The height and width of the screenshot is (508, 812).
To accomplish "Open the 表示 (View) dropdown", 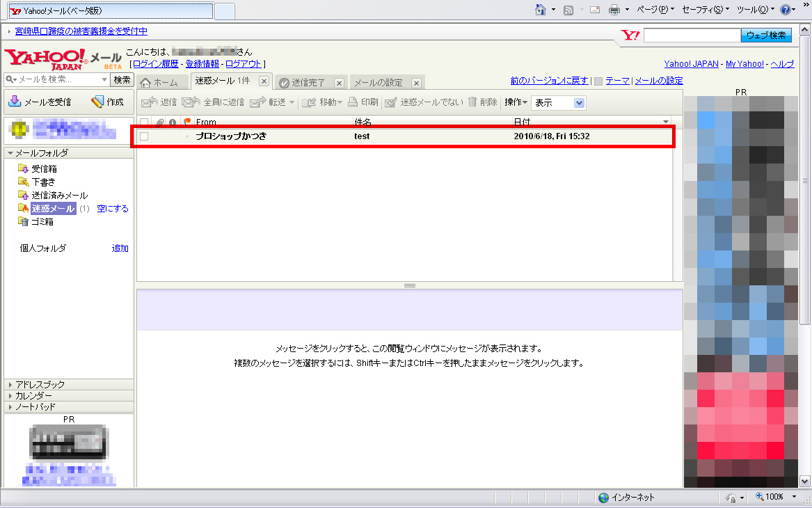I will pos(560,102).
